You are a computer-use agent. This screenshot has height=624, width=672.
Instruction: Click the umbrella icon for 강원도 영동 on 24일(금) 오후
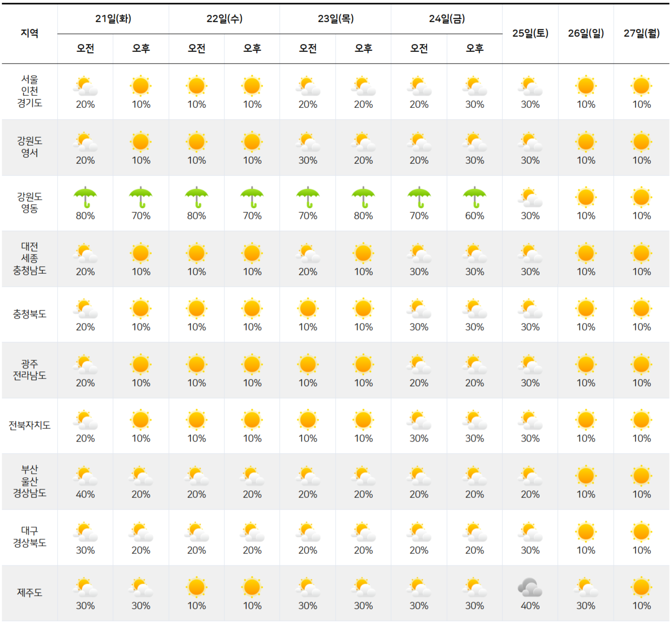click(475, 197)
